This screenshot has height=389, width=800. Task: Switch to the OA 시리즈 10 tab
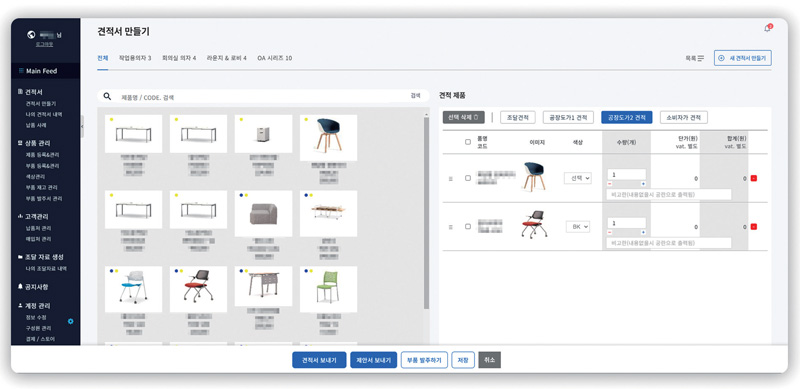(x=274, y=58)
